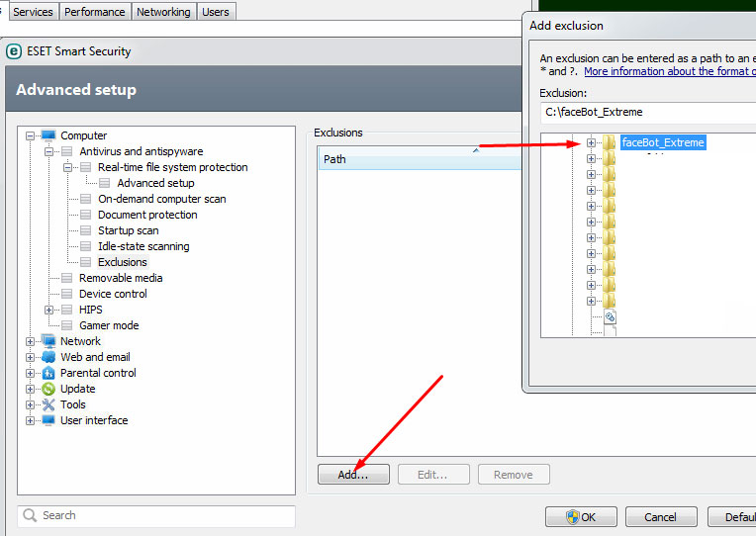Click the disabled Edit... button
This screenshot has height=536, width=756.
(x=433, y=475)
